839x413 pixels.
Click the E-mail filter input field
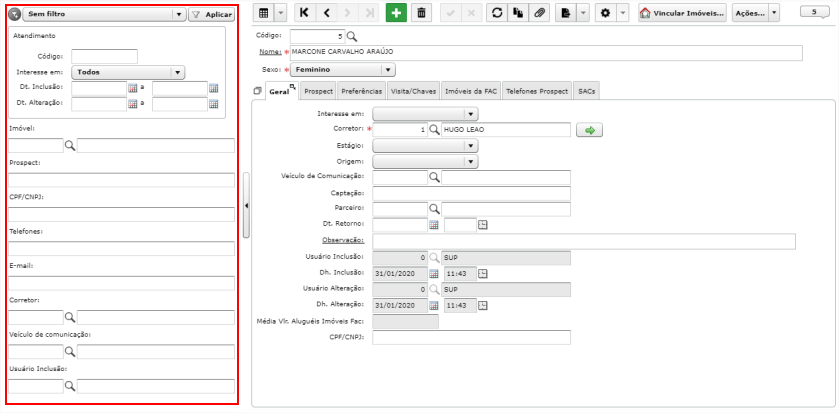click(x=121, y=283)
